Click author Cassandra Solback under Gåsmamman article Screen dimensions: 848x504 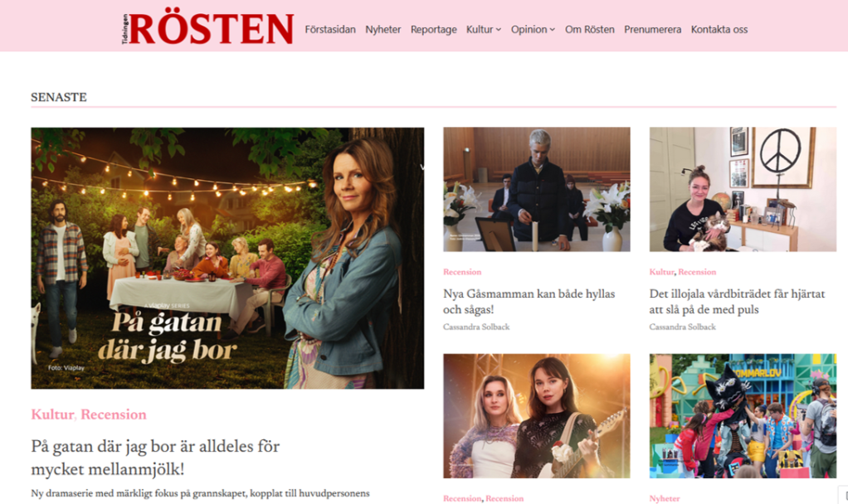click(476, 327)
